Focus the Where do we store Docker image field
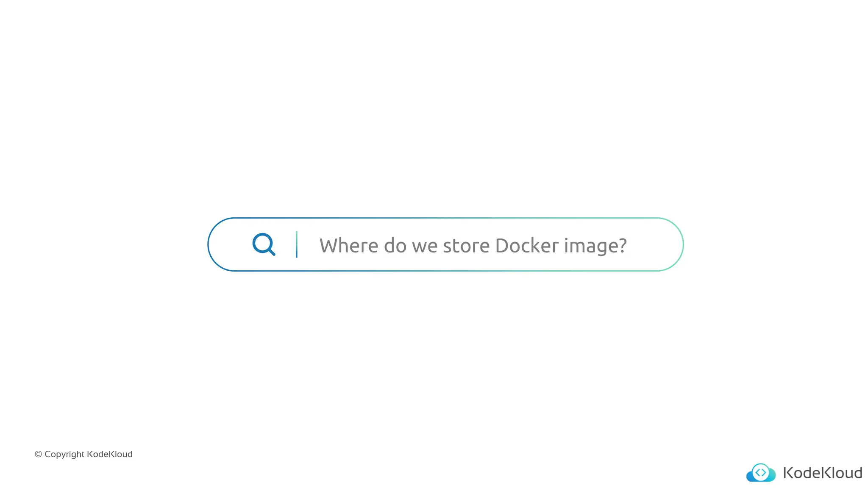The height and width of the screenshot is (488, 868). [x=445, y=244]
